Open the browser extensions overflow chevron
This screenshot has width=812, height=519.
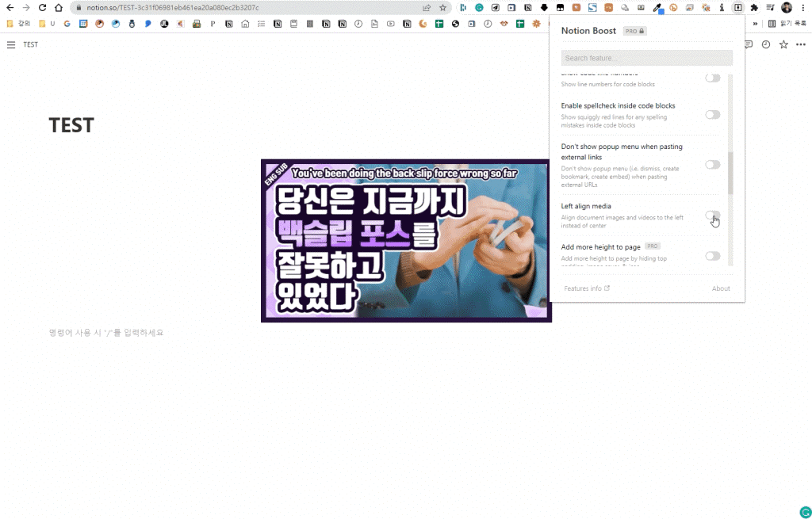(x=755, y=23)
